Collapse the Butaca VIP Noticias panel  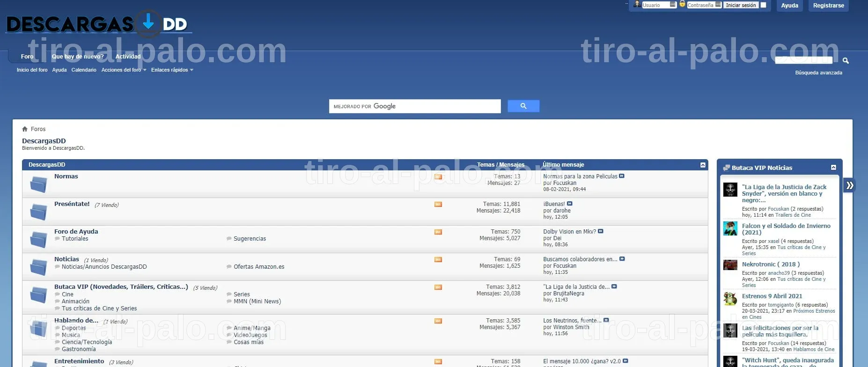(x=833, y=168)
